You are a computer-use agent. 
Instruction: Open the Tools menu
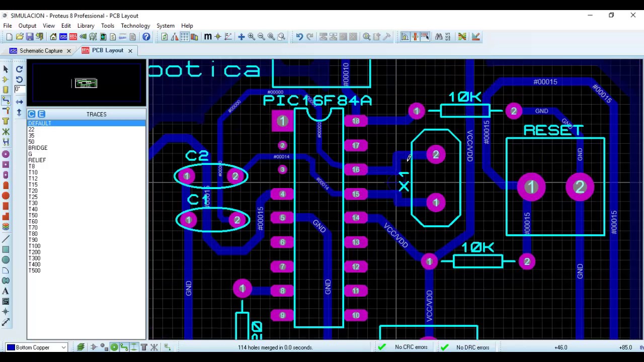(108, 26)
